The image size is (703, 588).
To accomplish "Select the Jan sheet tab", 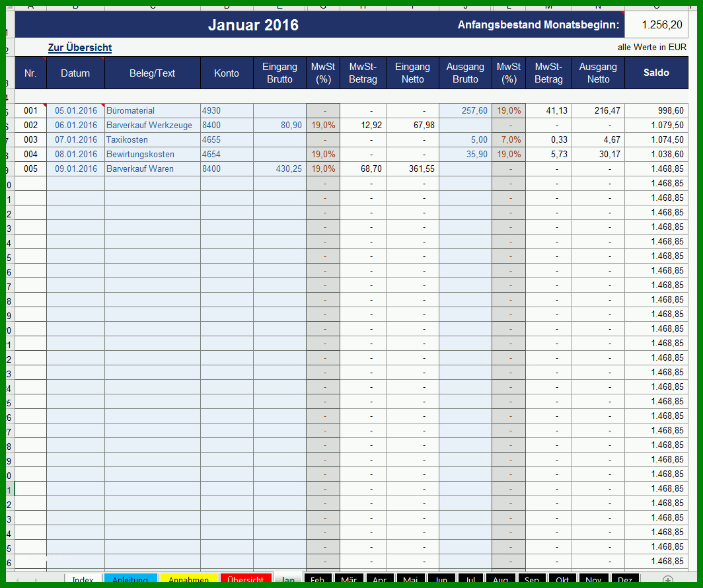I will [x=288, y=579].
